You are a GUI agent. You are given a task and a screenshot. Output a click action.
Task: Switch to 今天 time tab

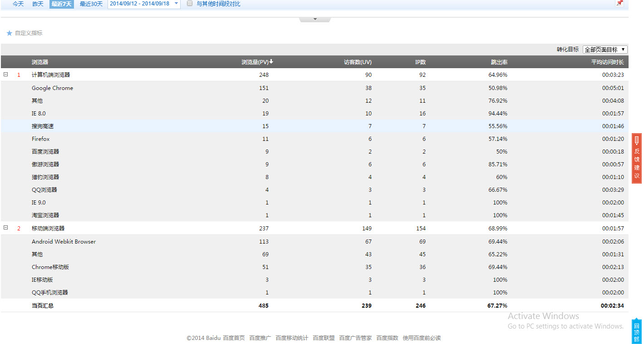tap(18, 4)
